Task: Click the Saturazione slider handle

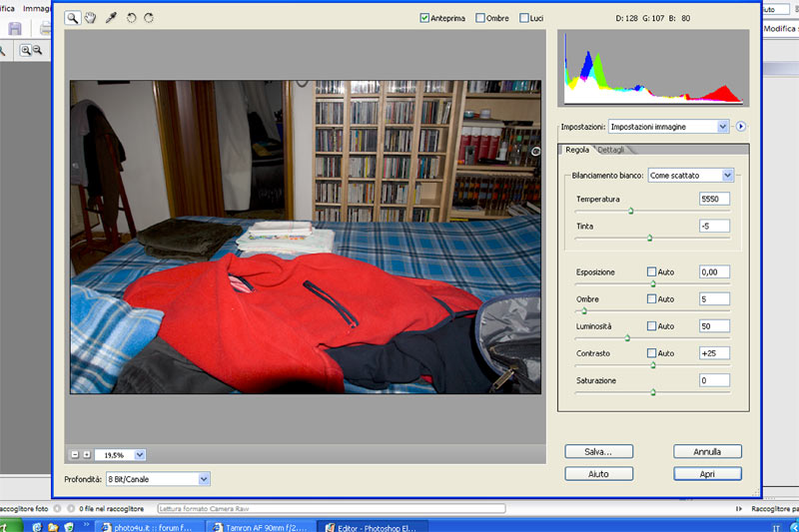Action: click(x=653, y=392)
